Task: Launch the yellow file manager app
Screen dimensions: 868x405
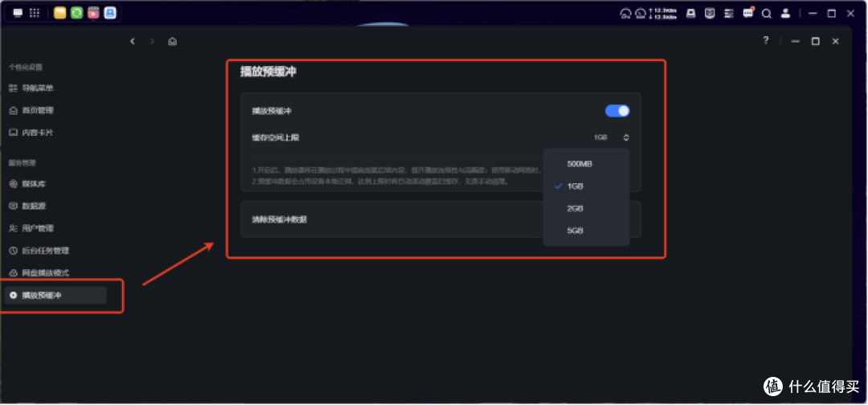Action: coord(60,14)
